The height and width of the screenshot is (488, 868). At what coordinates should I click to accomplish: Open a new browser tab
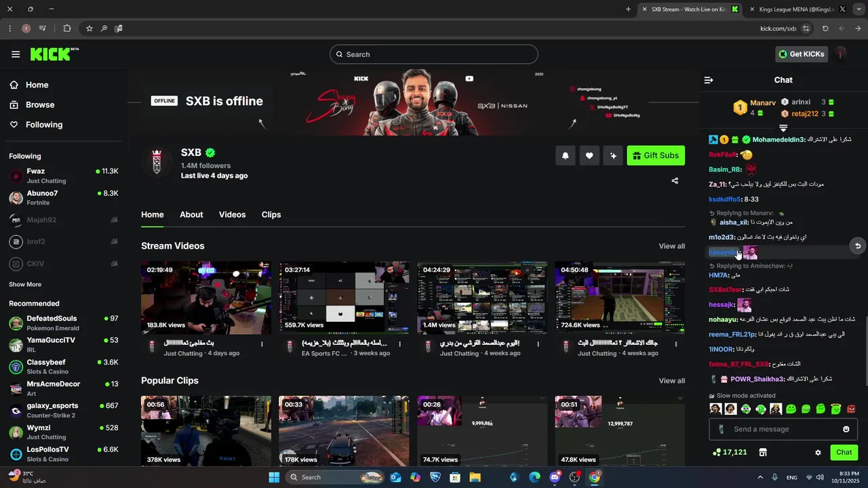628,9
